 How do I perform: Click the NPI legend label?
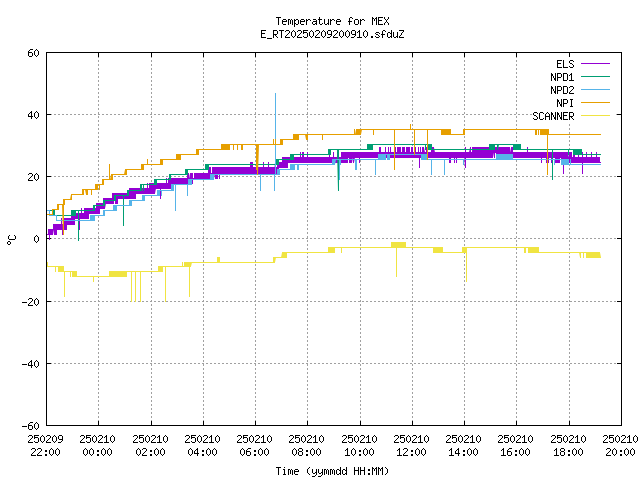565,103
